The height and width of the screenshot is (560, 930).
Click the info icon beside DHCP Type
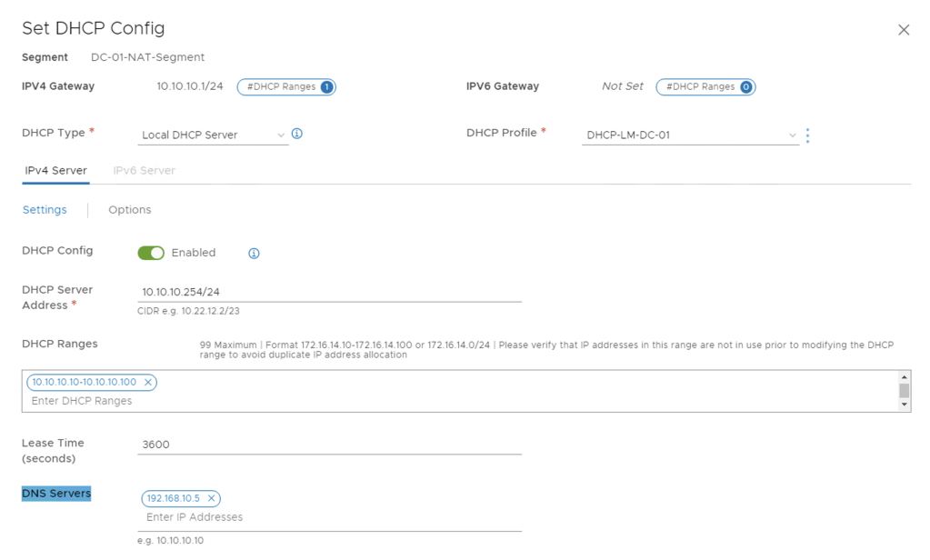click(x=296, y=134)
